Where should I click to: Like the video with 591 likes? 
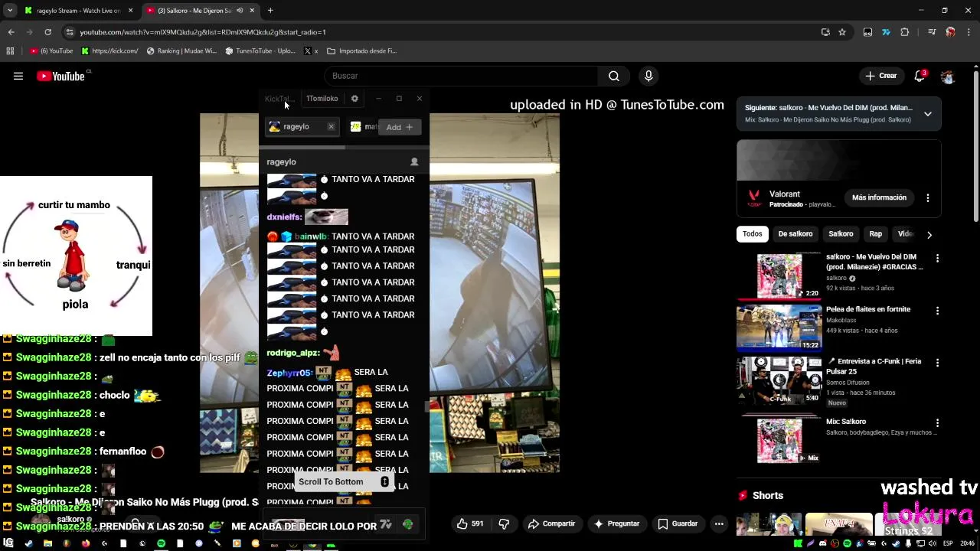click(470, 523)
